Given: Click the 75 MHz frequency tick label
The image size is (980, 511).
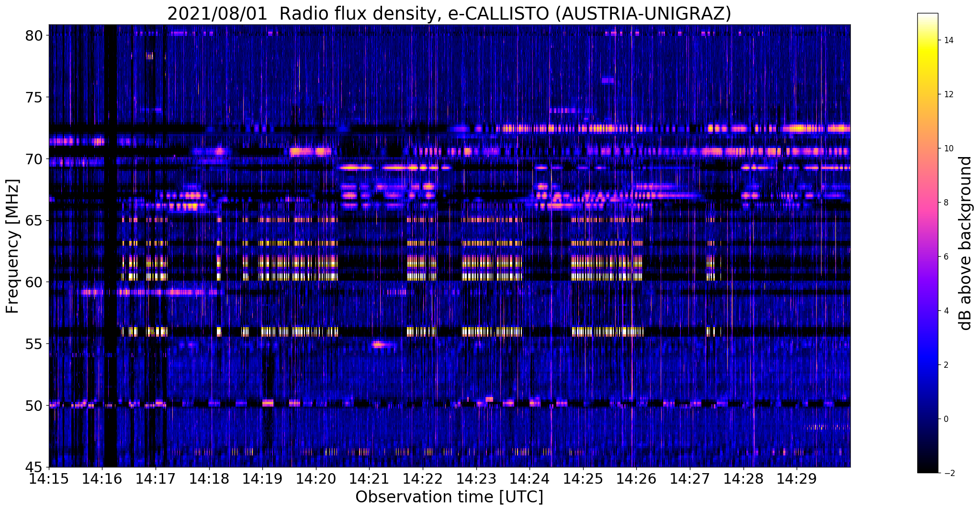Looking at the screenshot, I should [x=34, y=98].
